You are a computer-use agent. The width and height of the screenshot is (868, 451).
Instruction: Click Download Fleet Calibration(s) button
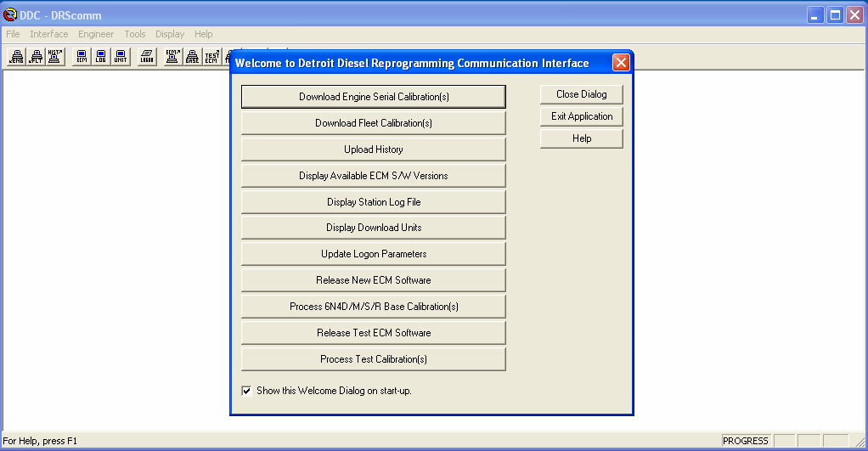pyautogui.click(x=374, y=123)
